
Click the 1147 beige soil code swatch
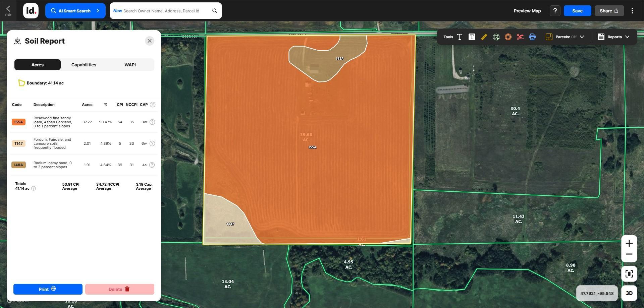(18, 143)
